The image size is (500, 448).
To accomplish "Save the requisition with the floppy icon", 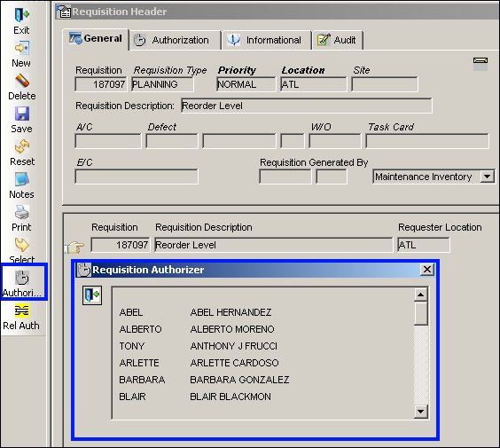I will pos(21,114).
